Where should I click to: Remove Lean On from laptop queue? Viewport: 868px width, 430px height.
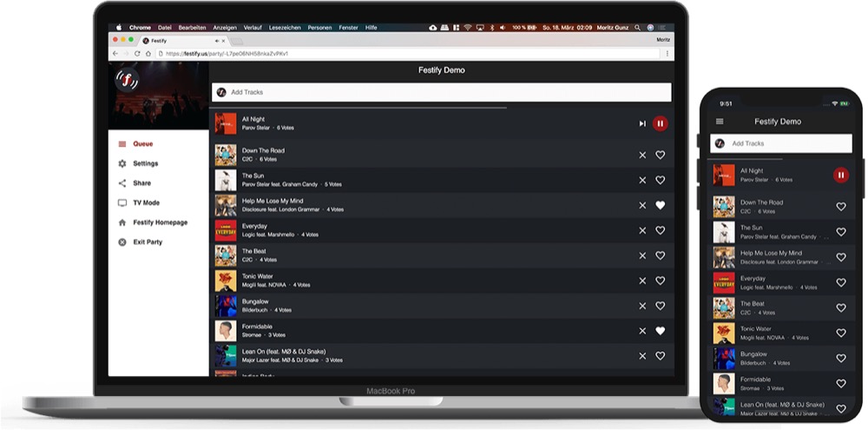[642, 356]
